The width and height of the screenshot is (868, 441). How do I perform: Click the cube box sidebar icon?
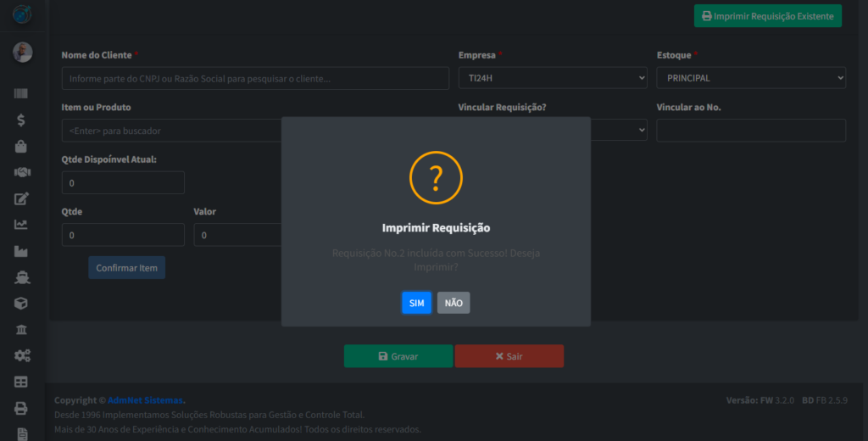22,303
